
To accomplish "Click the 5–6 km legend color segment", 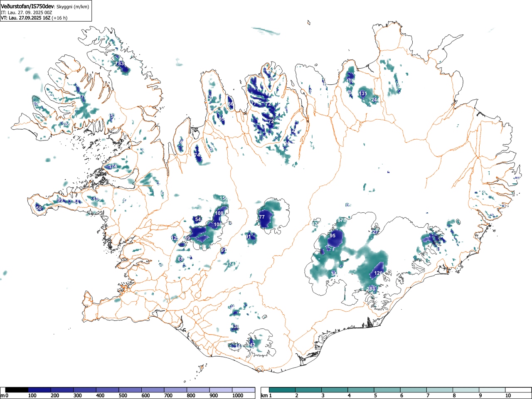I will (388, 390).
